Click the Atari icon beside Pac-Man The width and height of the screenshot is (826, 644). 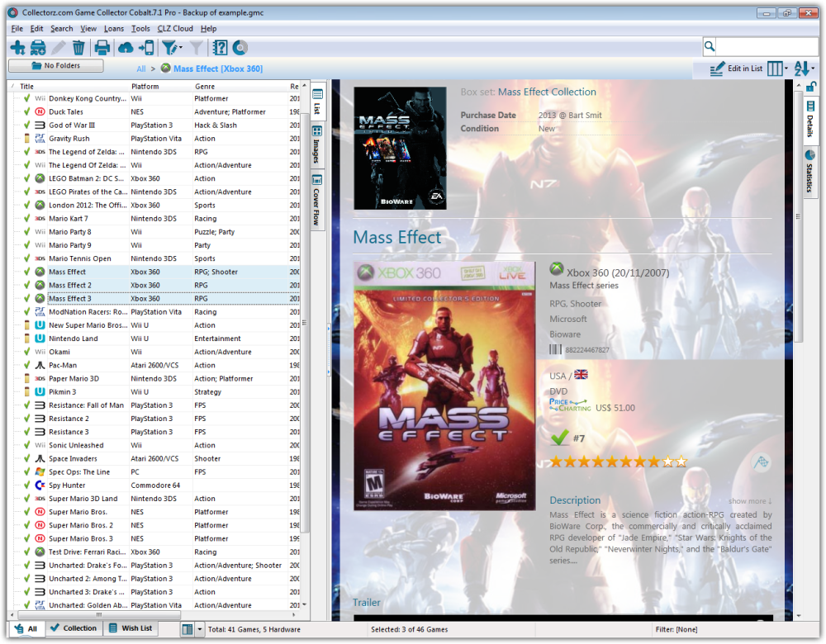[40, 365]
